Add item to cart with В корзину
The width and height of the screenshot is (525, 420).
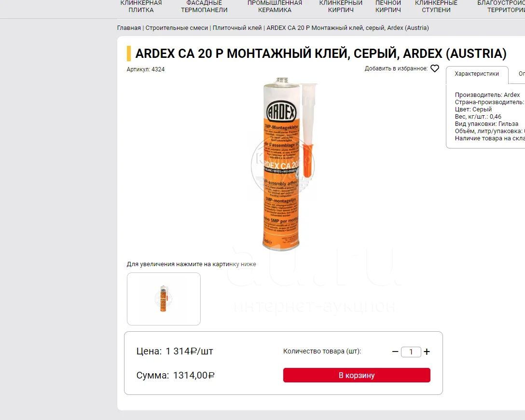[x=357, y=375]
